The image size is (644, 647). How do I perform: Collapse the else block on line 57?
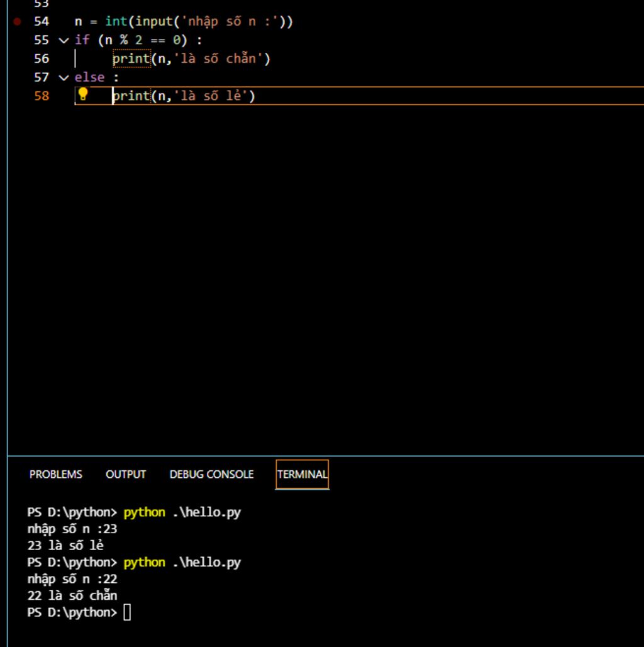pos(64,77)
